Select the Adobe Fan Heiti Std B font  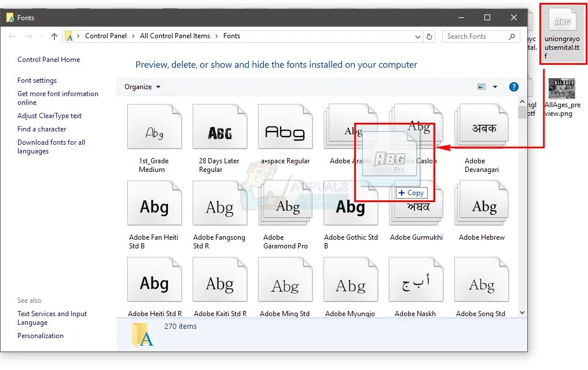coord(155,203)
